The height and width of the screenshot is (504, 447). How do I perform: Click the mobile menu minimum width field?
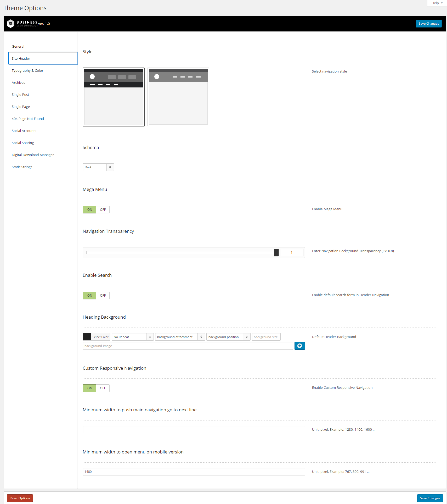[x=194, y=472]
